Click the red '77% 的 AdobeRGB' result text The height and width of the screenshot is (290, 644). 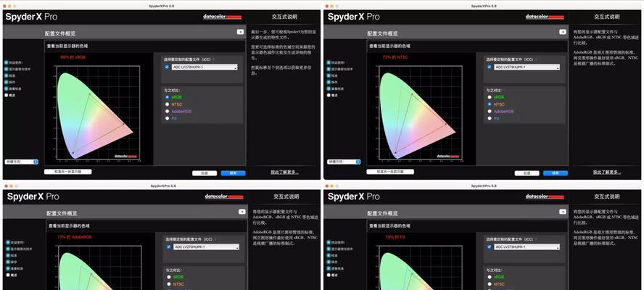tap(75, 237)
